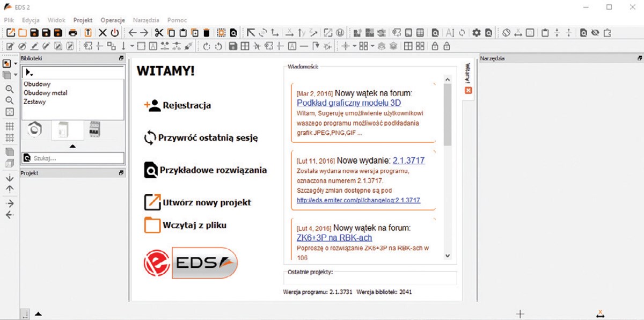Viewport: 644px width, 320px height.
Task: Click Utwórz nowy projekt
Action: 207,202
